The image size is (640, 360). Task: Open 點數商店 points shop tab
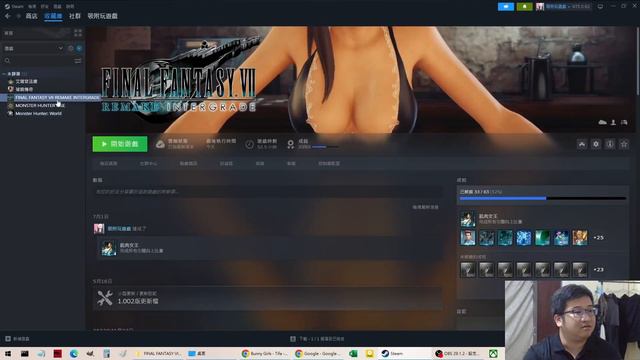(x=189, y=163)
